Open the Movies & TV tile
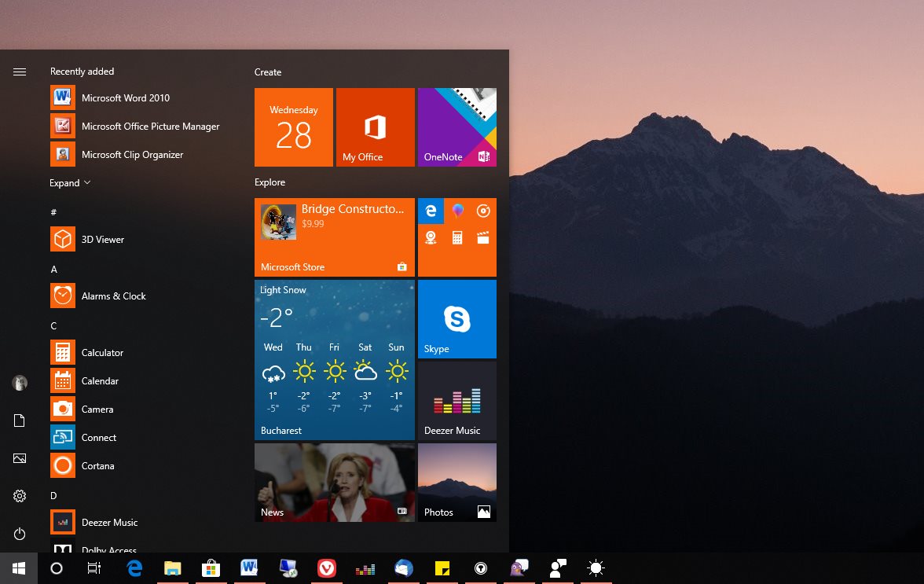This screenshot has width=924, height=584. pos(483,237)
